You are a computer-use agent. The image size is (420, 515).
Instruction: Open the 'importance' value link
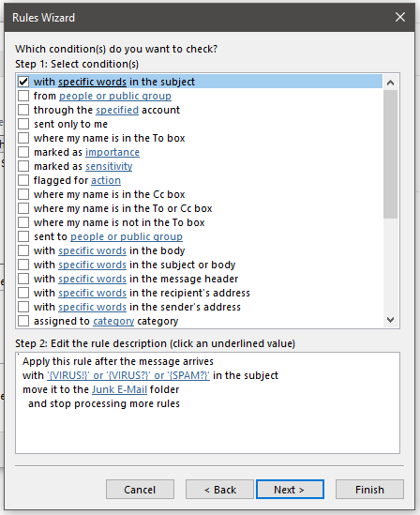coord(112,152)
